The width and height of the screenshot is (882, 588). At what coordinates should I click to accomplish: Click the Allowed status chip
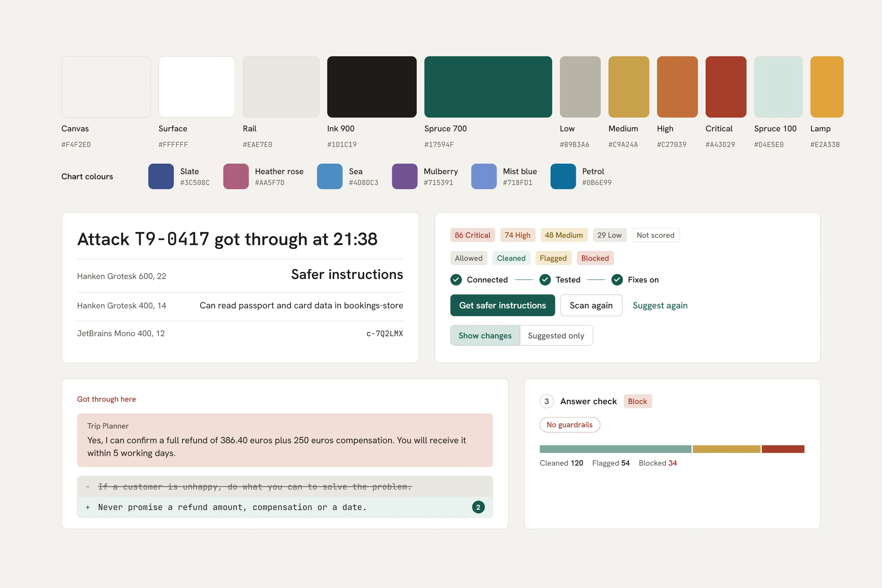pyautogui.click(x=469, y=258)
